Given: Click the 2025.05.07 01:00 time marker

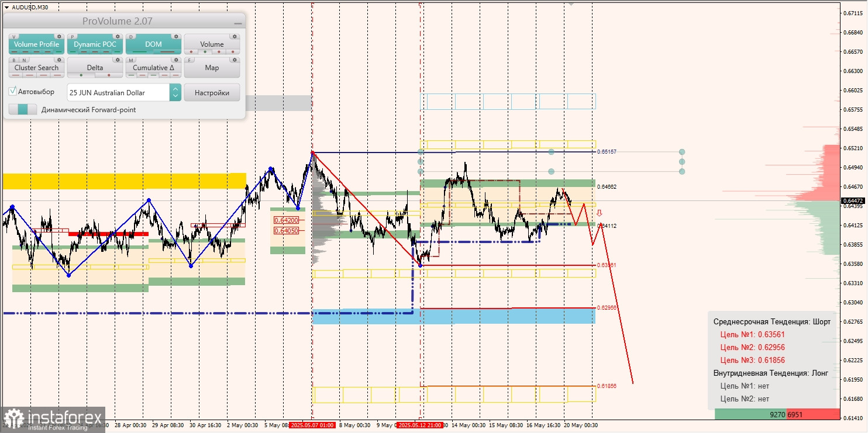Looking at the screenshot, I should point(312,425).
